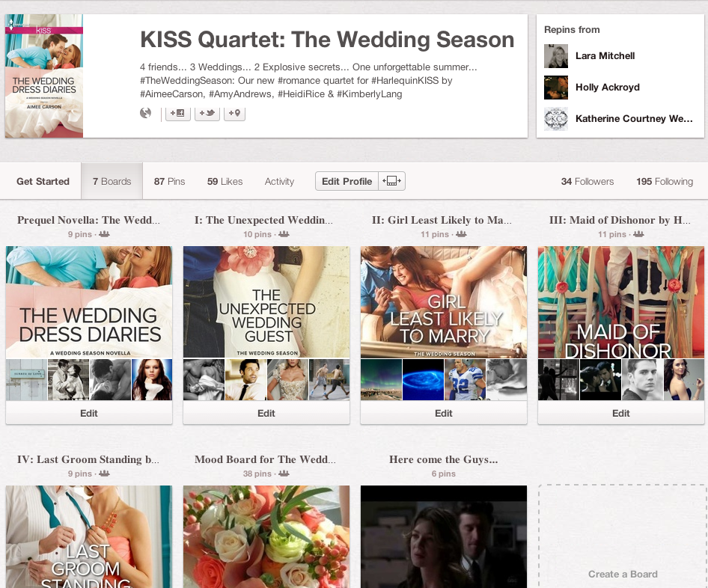This screenshot has height=588, width=708.
Task: Open 'II: Girl Least Likely to Ma...' board title
Action: coord(442,220)
